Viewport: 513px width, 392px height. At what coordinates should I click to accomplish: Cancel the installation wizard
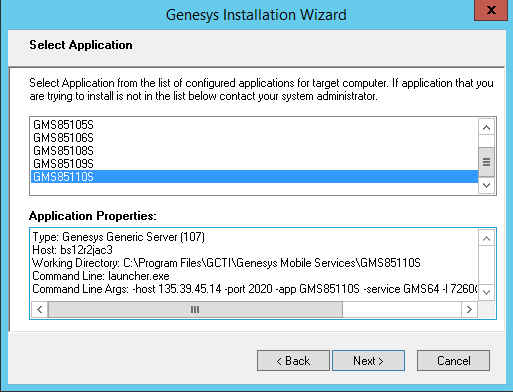[x=453, y=360]
